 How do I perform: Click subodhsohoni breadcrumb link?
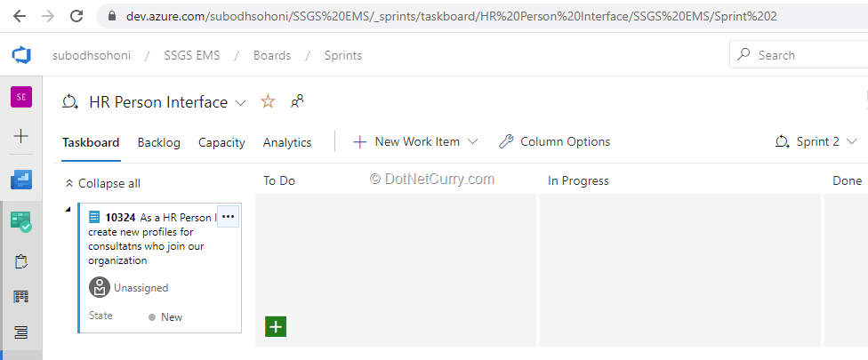pos(92,55)
